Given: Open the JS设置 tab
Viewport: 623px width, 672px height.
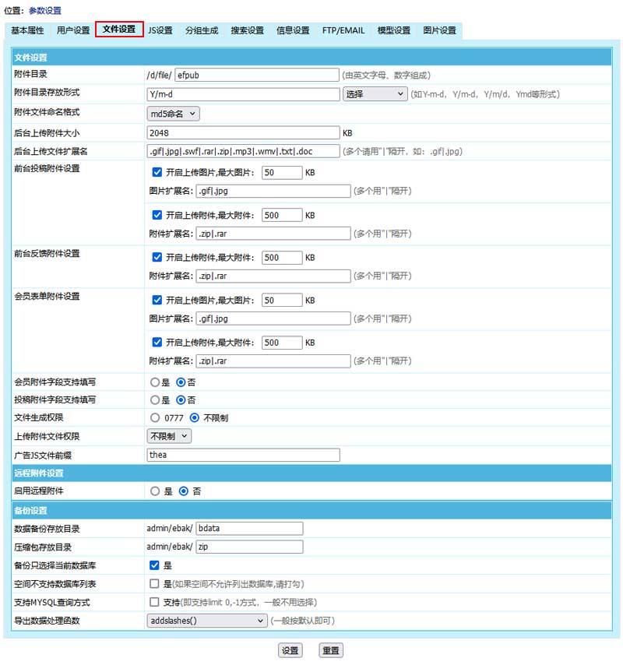Looking at the screenshot, I should pyautogui.click(x=160, y=30).
